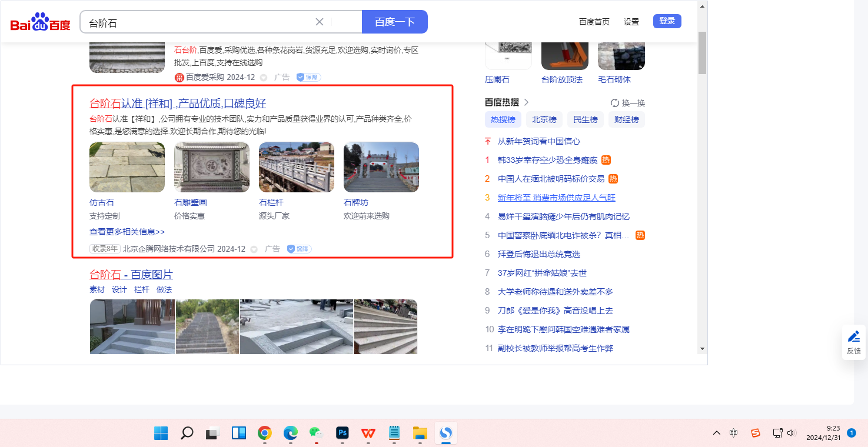Screen dimensions: 868x447
Task: Click the 登录 login button
Action: [x=667, y=21]
